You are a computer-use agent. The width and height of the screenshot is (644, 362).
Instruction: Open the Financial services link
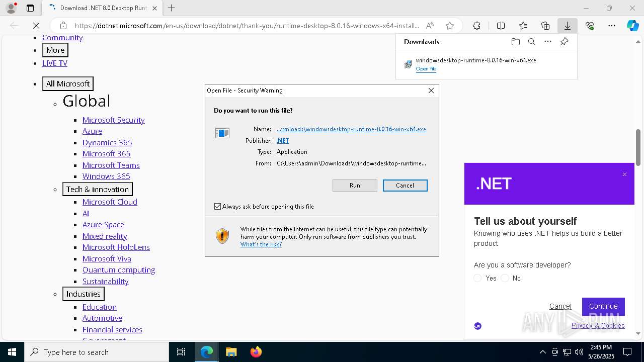[112, 330]
